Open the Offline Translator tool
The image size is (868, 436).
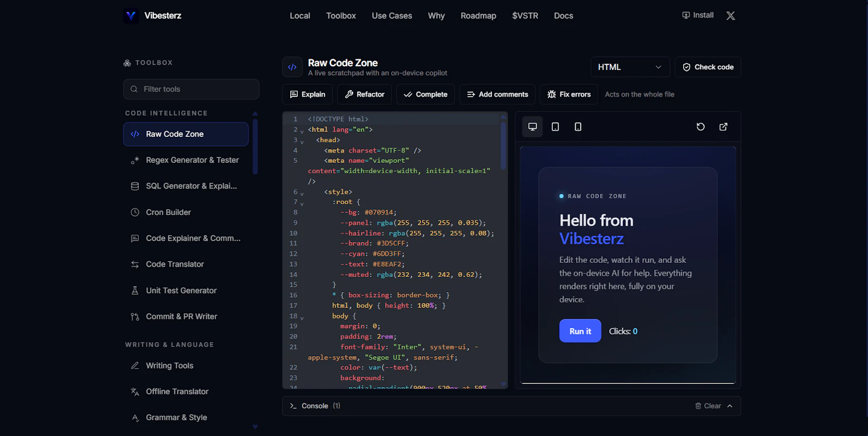pos(186,391)
